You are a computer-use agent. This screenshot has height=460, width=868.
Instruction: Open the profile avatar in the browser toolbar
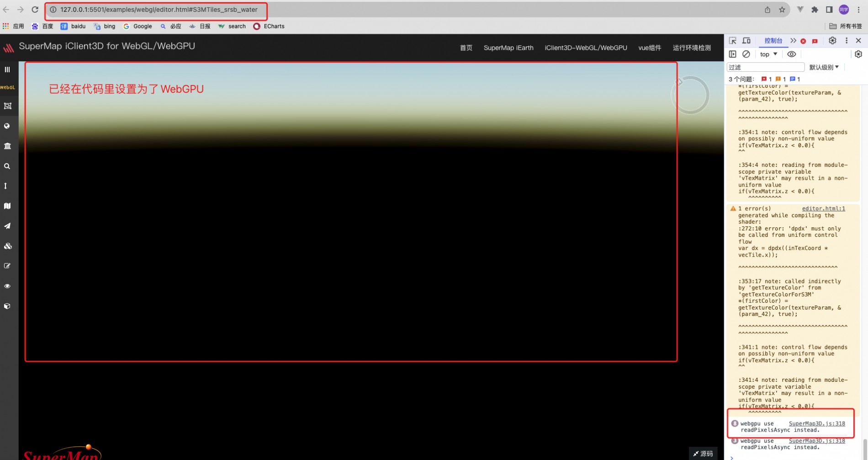tap(844, 10)
